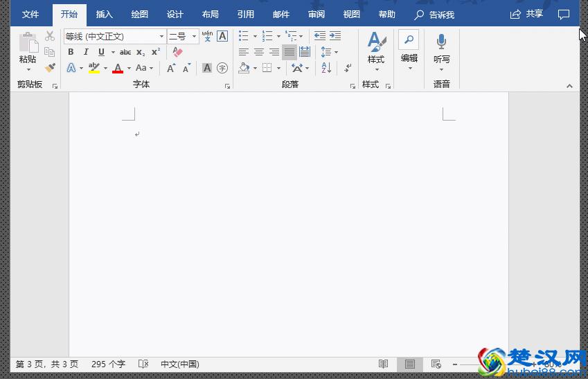Screen dimensions: 588x379
Task: Click the Numbering list icon
Action: tap(267, 36)
